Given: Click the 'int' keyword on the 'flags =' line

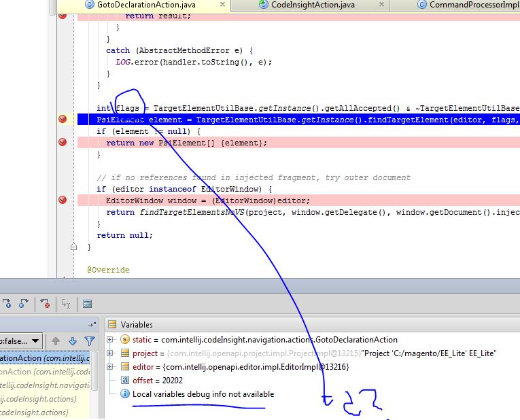Looking at the screenshot, I should click(x=103, y=108).
